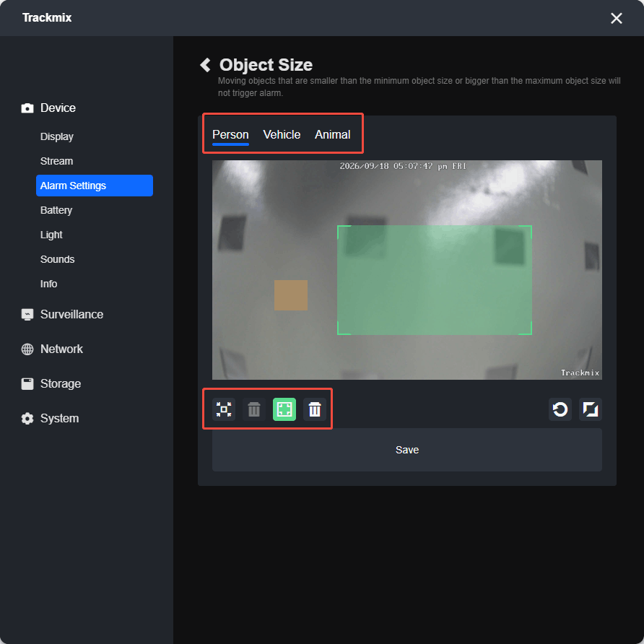This screenshot has height=644, width=644.
Task: Click the Object Size heading text
Action: (x=266, y=65)
